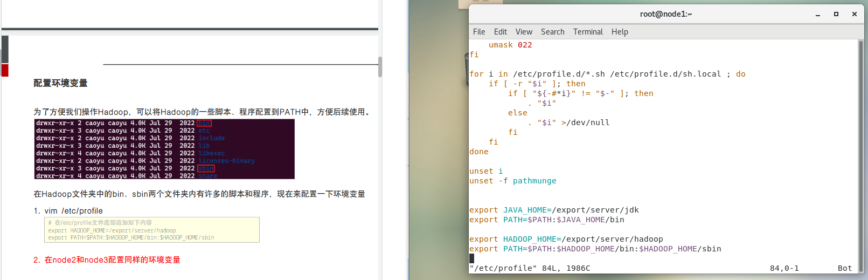Viewport: 868px width, 280px height.
Task: Close the root@node1 terminal window
Action: pos(855,15)
